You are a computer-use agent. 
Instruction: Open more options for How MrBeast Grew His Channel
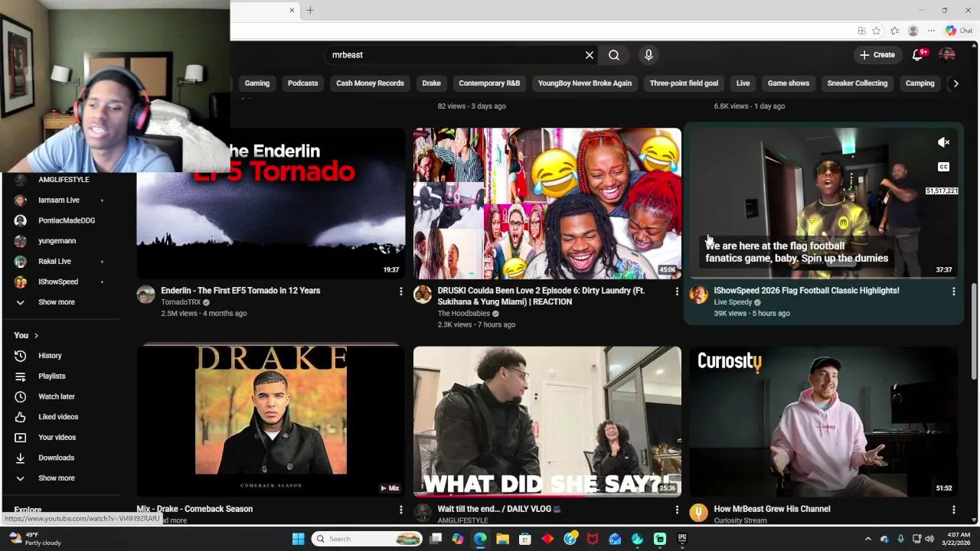click(x=953, y=510)
